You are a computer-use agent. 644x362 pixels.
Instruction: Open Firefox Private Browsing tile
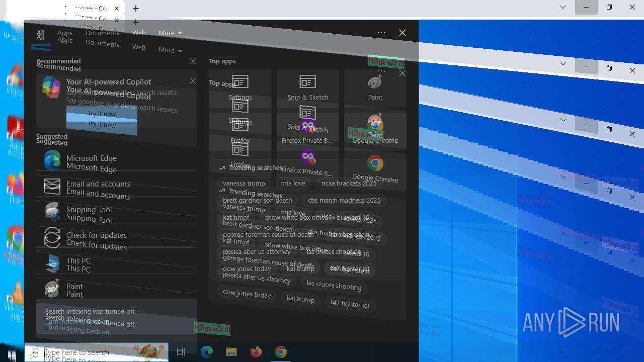point(307,131)
